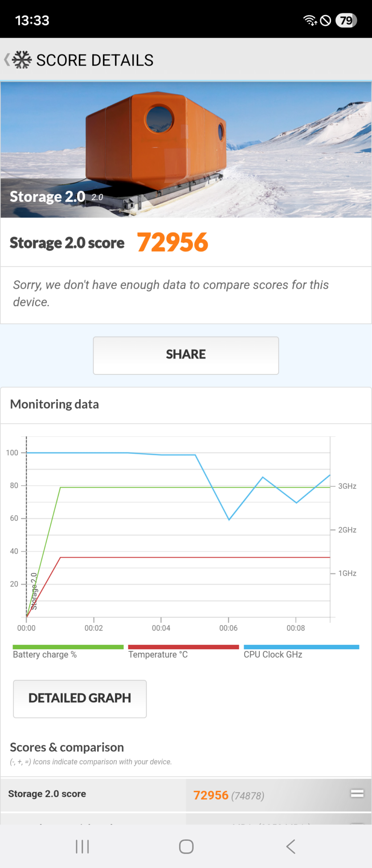Toggle the Temperature °C legend bar
The image size is (372, 868).
click(x=183, y=652)
